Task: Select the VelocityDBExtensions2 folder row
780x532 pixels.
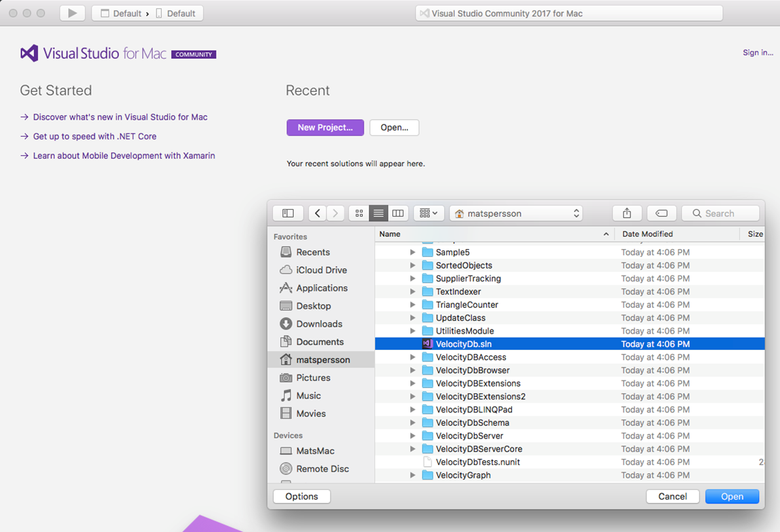Action: point(569,396)
